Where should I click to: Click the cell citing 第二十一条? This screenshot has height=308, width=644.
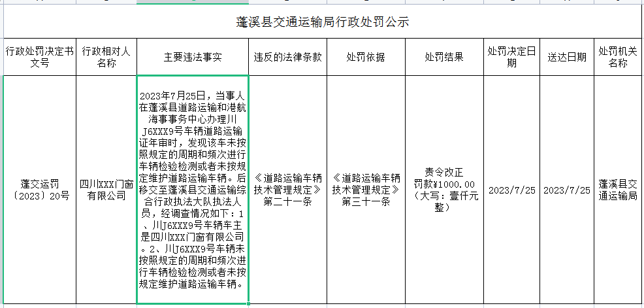(x=287, y=190)
